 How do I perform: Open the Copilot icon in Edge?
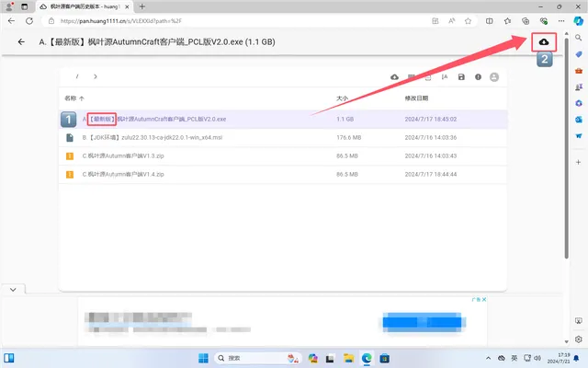578,21
